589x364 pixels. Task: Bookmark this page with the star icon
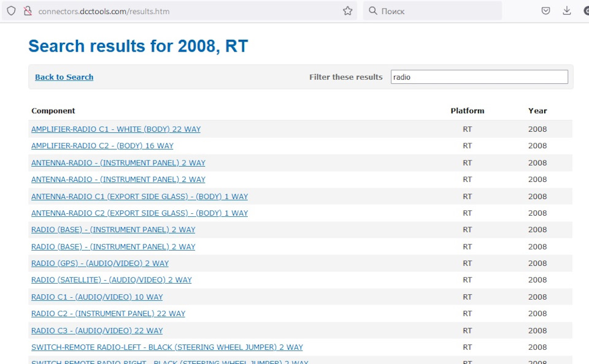(348, 11)
